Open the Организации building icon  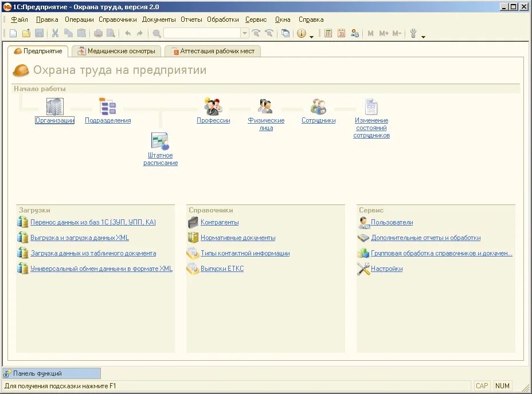point(54,107)
